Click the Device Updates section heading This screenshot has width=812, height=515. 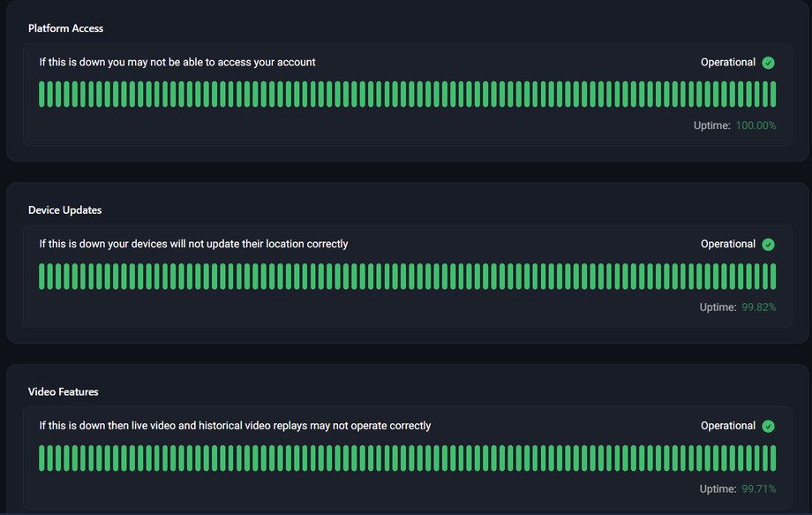tap(64, 210)
